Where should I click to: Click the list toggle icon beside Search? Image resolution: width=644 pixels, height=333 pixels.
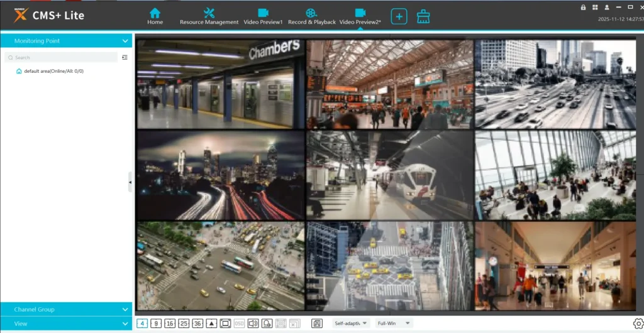125,57
